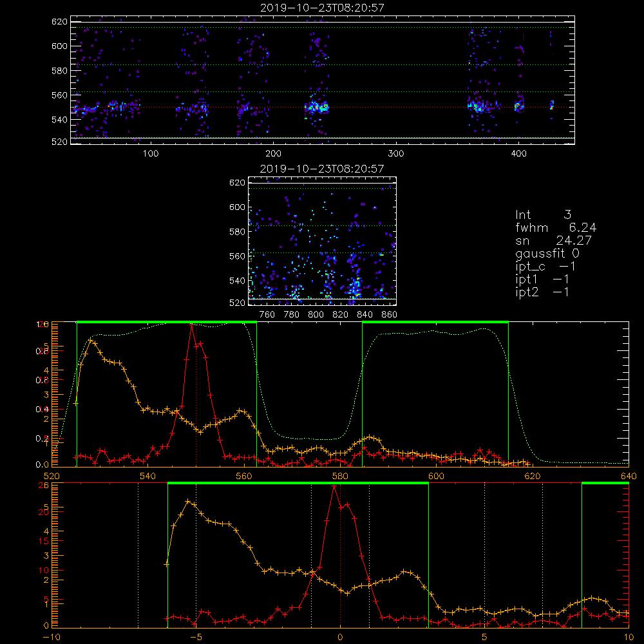Click x-axis tick label 400 of top image
Screen dimensions: 644x644
coord(518,154)
